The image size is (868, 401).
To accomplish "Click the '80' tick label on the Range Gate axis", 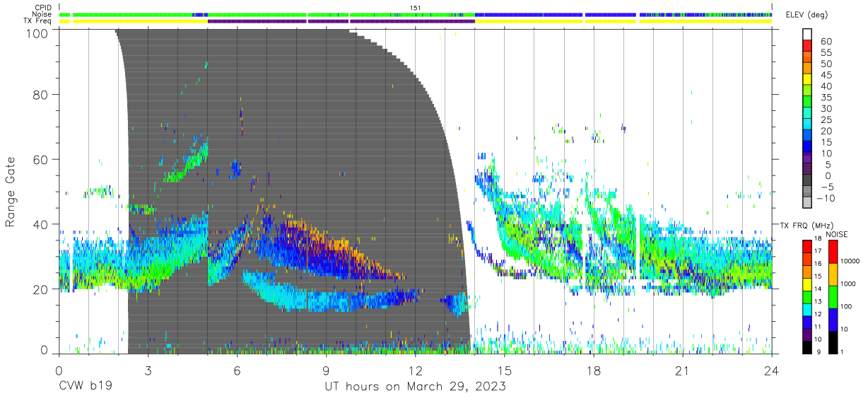I will click(41, 94).
